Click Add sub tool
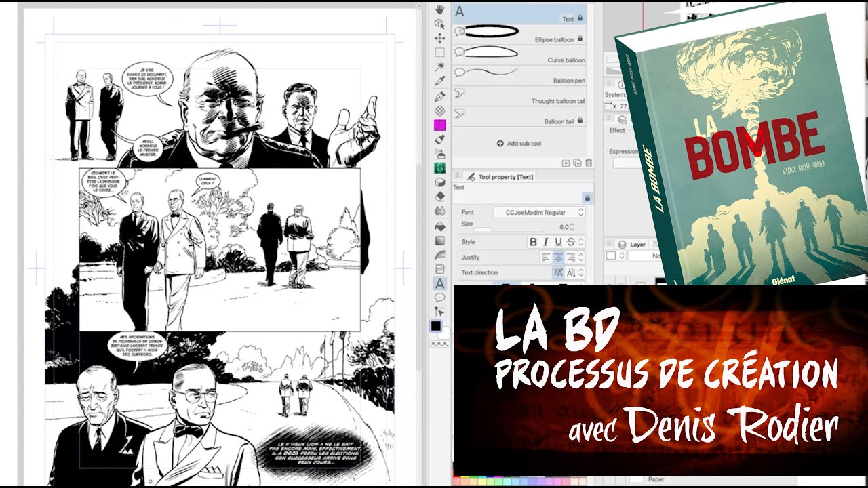This screenshot has height=488, width=868. [519, 144]
